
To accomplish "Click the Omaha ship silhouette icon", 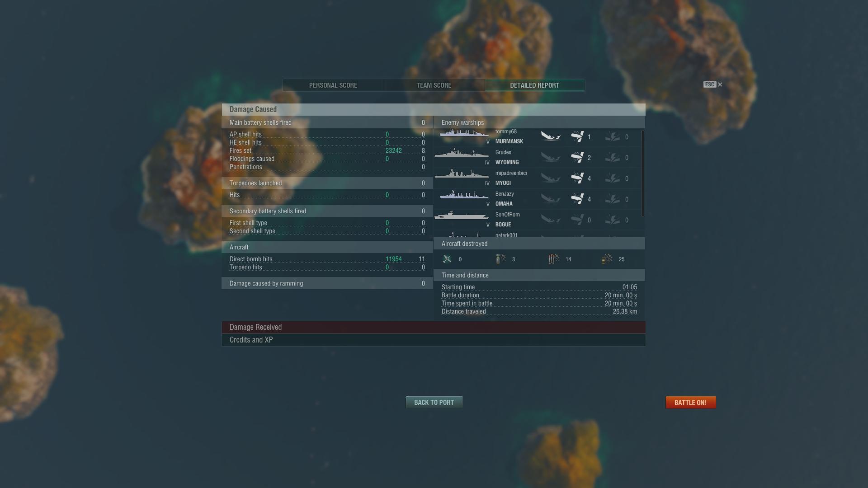I will (x=464, y=195).
